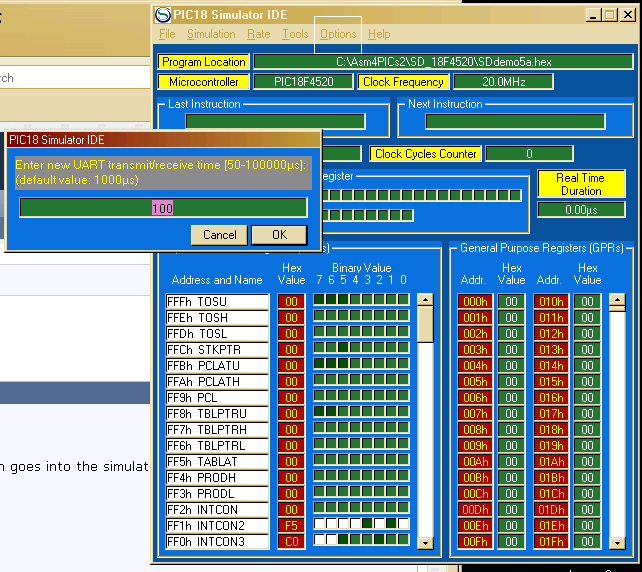Toggle bit 3 of FF1h INTCON2 register

[x=367, y=523]
